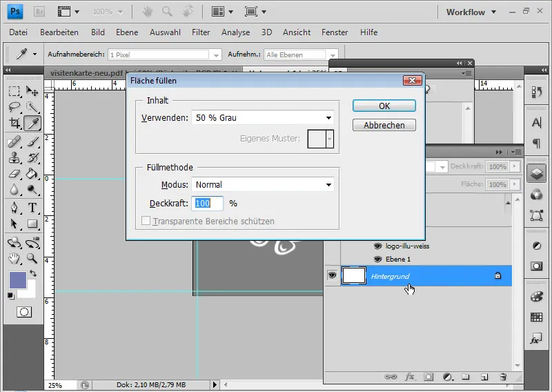Select the Lasso tool
Image resolution: width=552 pixels, height=392 pixels.
[14, 107]
